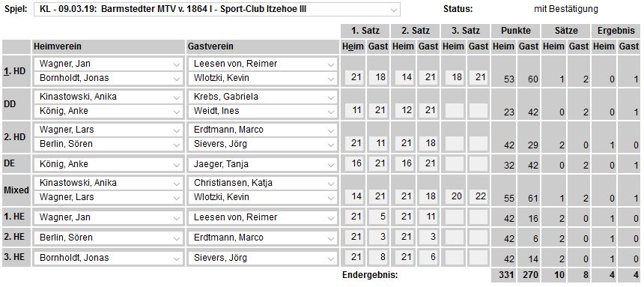Screen dimensions: 644x287
Task: Select the Mixed third set guest score 22
Action: click(x=479, y=196)
